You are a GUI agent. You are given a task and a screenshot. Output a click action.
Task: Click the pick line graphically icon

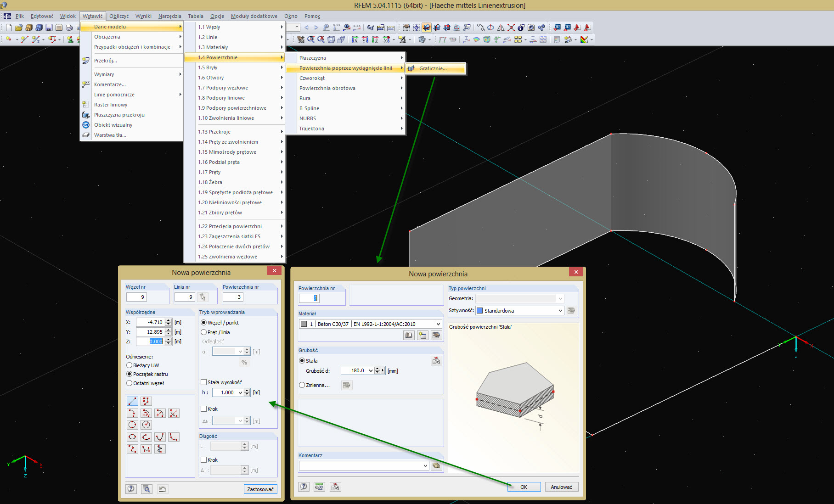tap(203, 297)
